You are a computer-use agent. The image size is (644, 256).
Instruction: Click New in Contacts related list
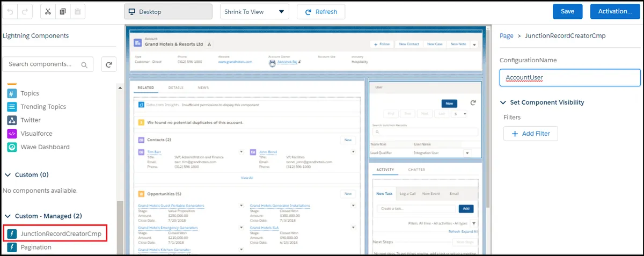point(348,140)
